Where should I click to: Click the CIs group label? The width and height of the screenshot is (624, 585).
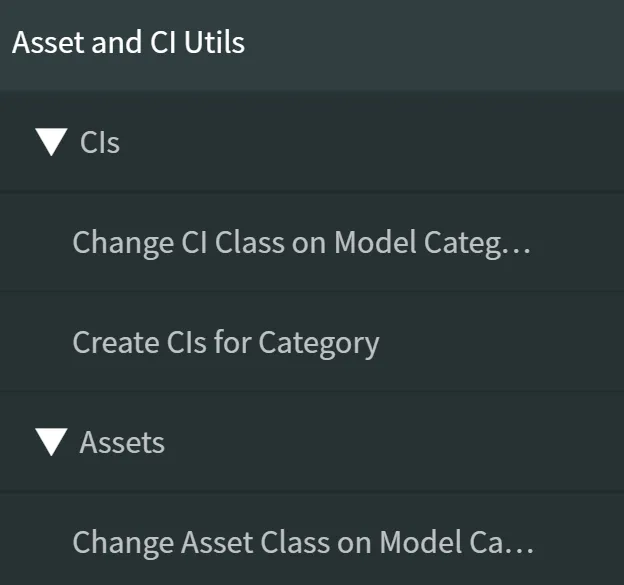(x=100, y=143)
